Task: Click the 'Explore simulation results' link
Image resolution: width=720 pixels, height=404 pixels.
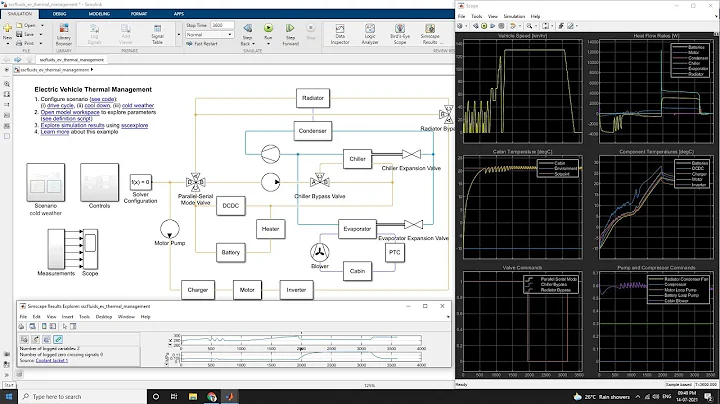Action: (x=73, y=125)
